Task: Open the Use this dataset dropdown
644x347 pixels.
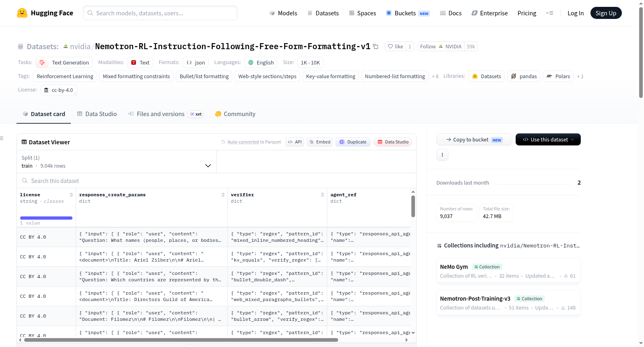Action: [x=548, y=139]
